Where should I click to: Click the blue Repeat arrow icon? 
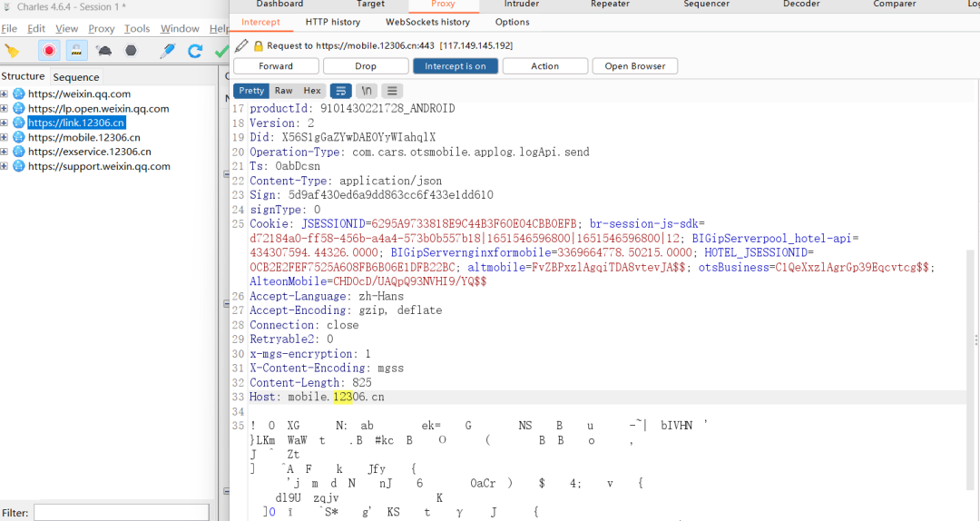pos(195,51)
